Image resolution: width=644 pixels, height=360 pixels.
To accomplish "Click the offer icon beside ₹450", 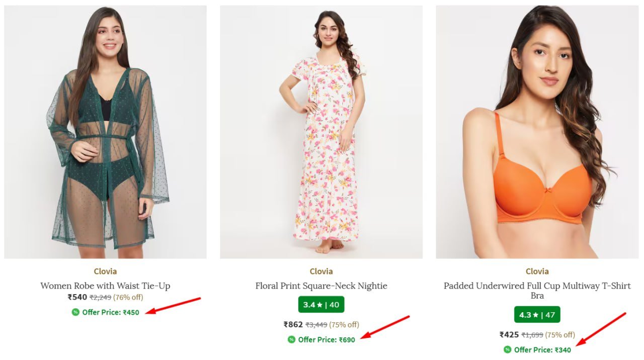I will 75,312.
